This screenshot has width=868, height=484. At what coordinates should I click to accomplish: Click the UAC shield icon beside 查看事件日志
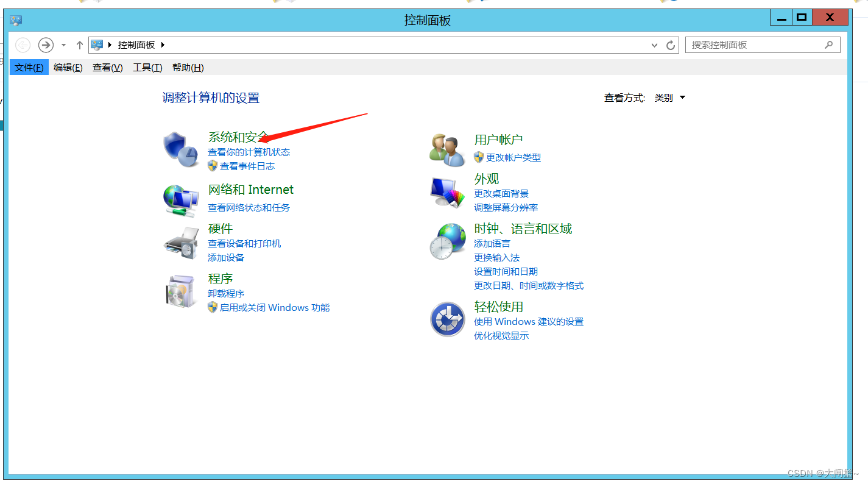[213, 166]
